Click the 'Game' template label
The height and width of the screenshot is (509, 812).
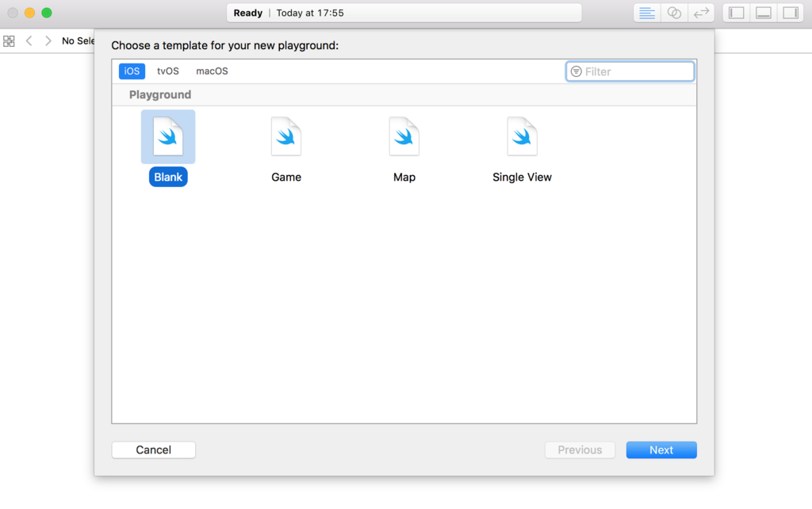(x=285, y=177)
